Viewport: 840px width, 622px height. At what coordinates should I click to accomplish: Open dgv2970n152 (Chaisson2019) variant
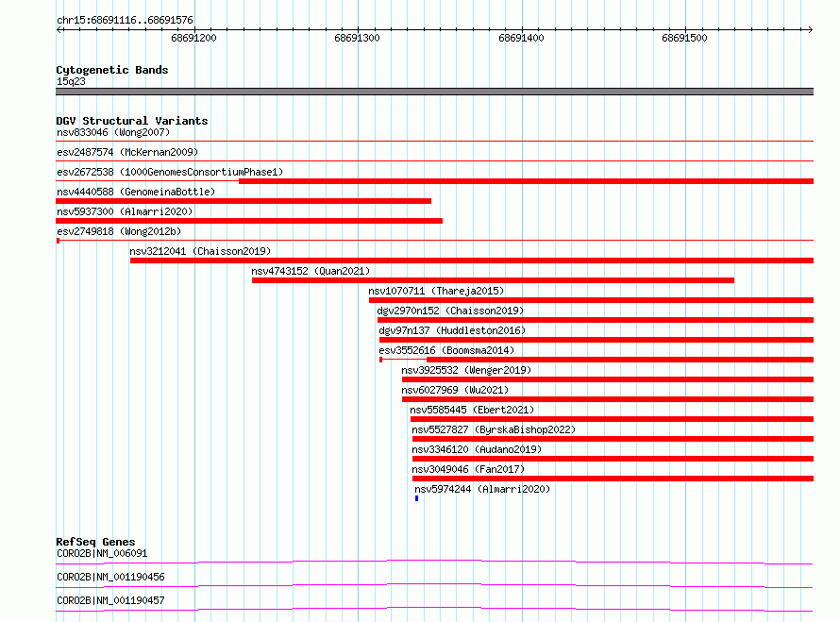click(450, 311)
